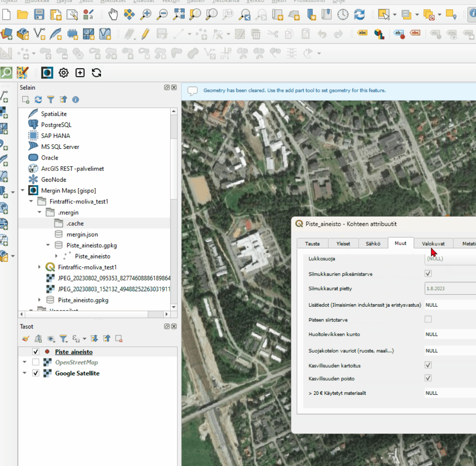Filter the legend in the Tasot panel
476x466 pixels.
(63, 338)
